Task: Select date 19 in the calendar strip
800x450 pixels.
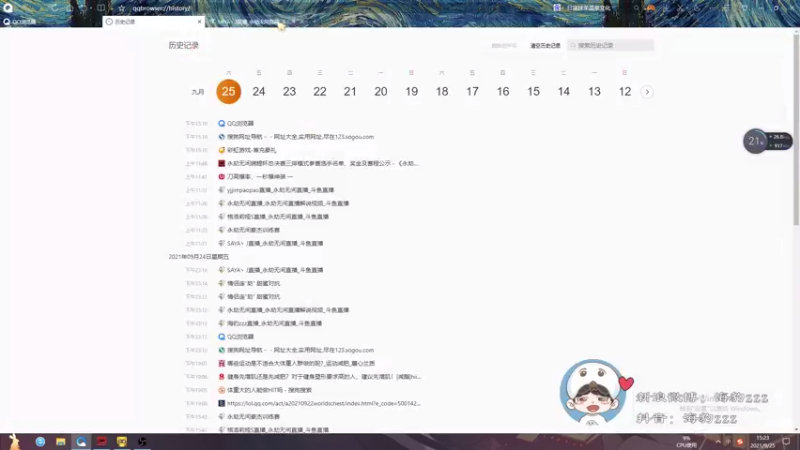Action: click(x=411, y=92)
